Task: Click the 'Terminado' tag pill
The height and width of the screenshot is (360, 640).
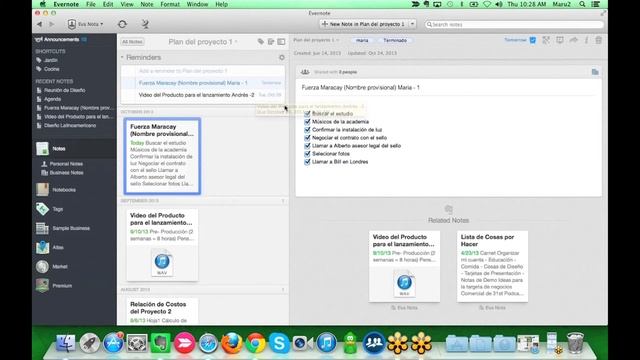Action: pos(395,40)
